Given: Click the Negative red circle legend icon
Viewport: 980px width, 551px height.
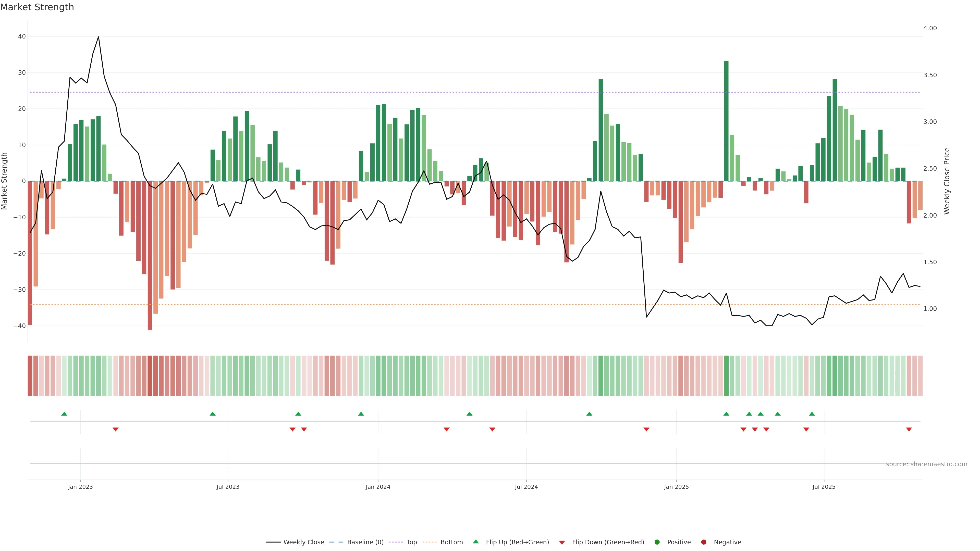Looking at the screenshot, I should click(x=703, y=542).
